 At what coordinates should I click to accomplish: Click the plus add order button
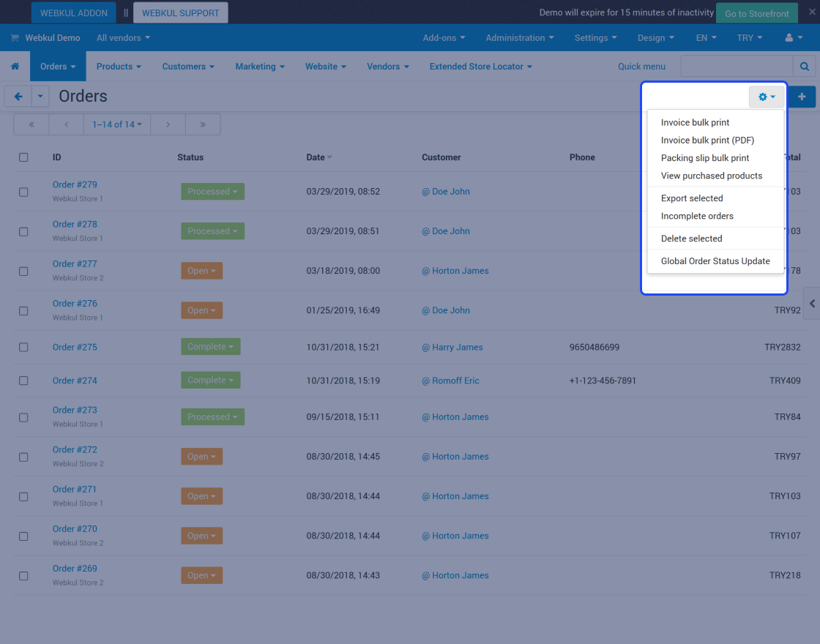(x=802, y=97)
